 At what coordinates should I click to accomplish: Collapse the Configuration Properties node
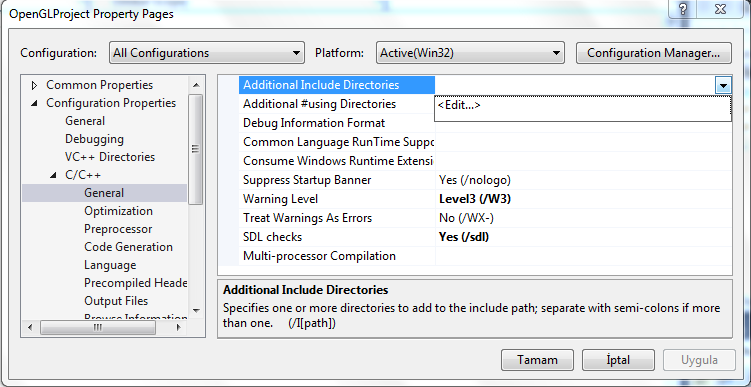tap(34, 103)
